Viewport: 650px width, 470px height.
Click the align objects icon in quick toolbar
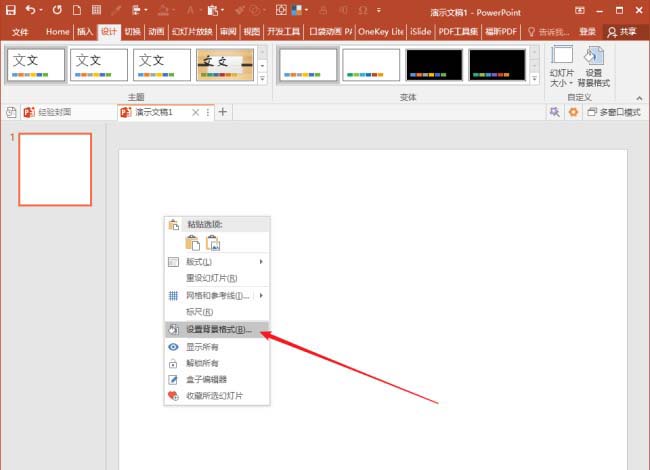[136, 10]
